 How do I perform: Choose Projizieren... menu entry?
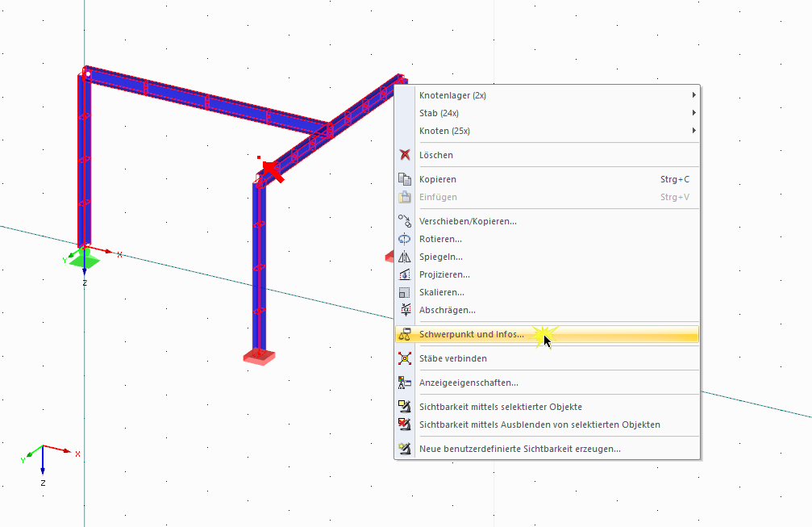click(547, 274)
